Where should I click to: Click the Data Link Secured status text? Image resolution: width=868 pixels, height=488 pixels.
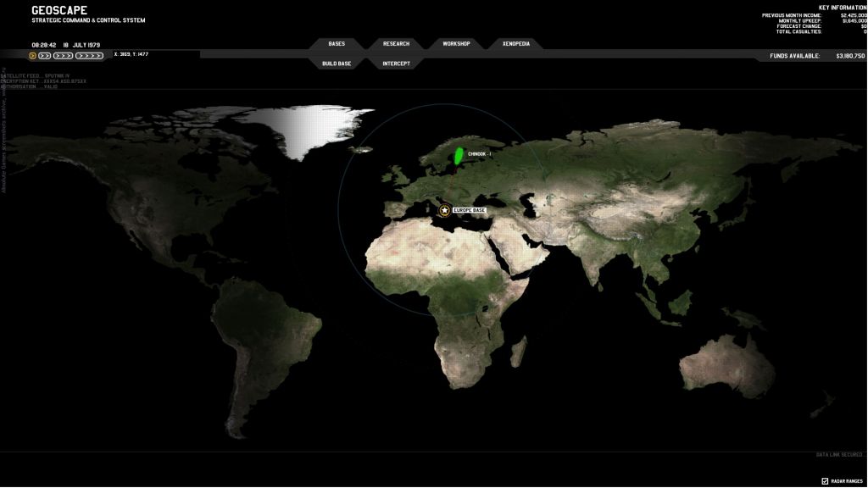click(x=839, y=455)
